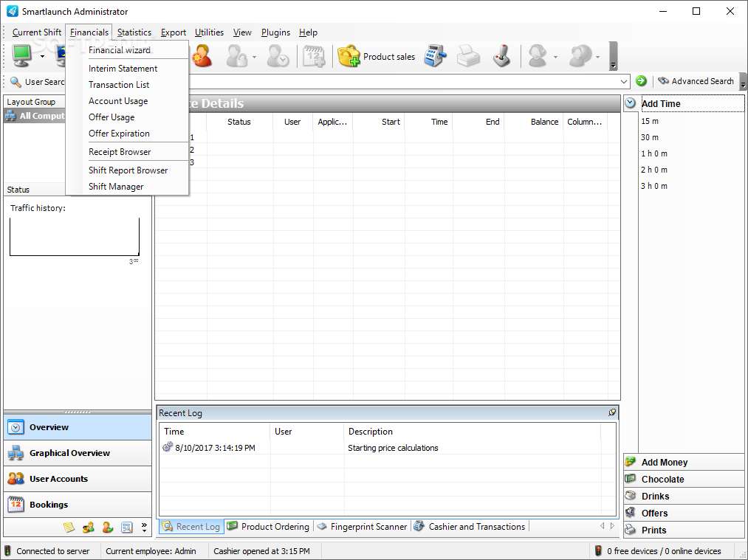This screenshot has height=560, width=748.
Task: Switch to Graphical Overview pane
Action: click(78, 453)
